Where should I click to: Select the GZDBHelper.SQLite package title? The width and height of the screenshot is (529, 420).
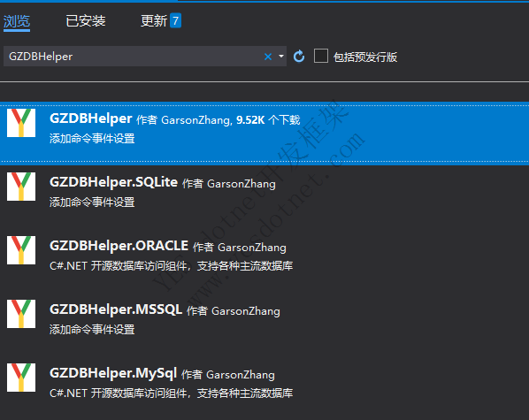point(114,182)
